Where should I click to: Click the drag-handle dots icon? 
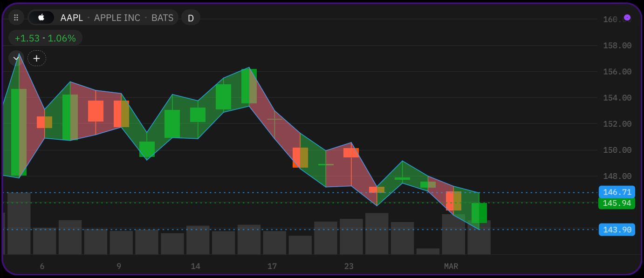(16, 18)
